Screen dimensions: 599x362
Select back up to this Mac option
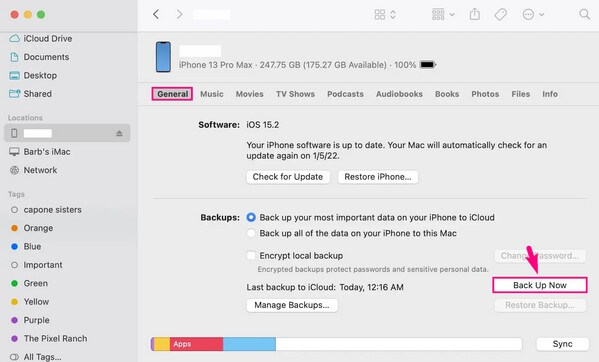coord(251,233)
